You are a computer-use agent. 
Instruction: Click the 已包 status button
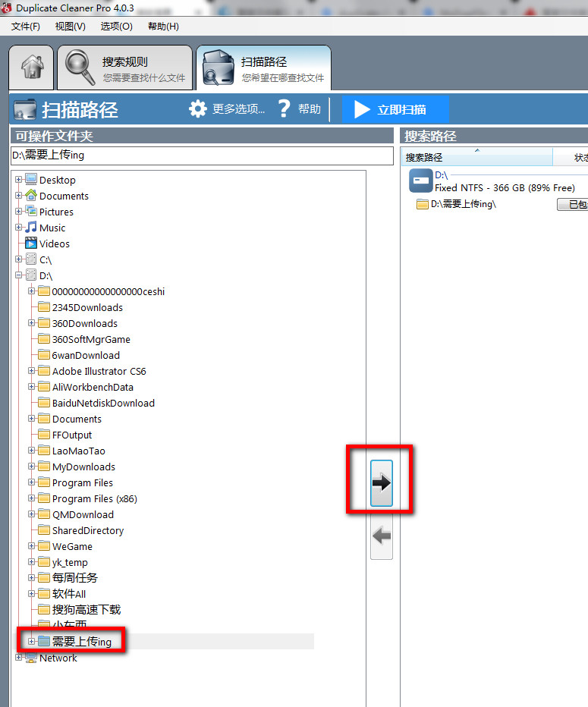coord(573,204)
